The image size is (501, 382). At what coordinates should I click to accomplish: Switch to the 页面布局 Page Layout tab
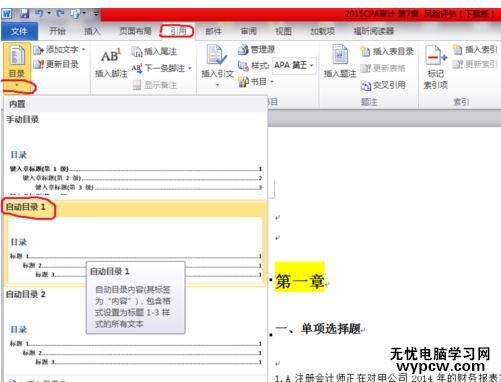[x=135, y=31]
